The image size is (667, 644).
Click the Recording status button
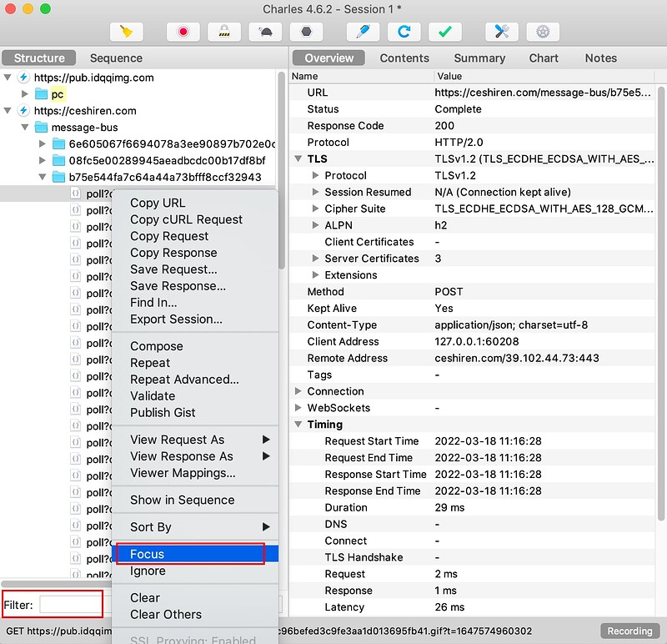[x=629, y=631]
